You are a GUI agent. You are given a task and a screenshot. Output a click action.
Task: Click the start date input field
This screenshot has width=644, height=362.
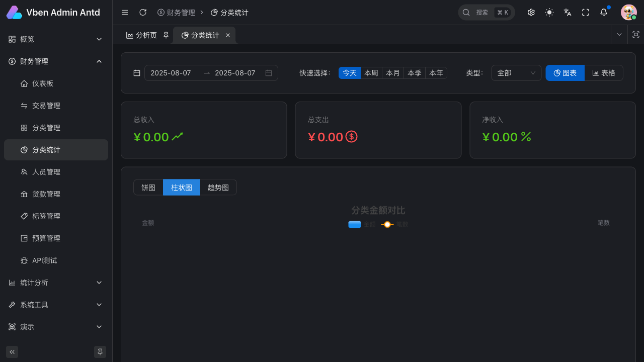click(171, 73)
